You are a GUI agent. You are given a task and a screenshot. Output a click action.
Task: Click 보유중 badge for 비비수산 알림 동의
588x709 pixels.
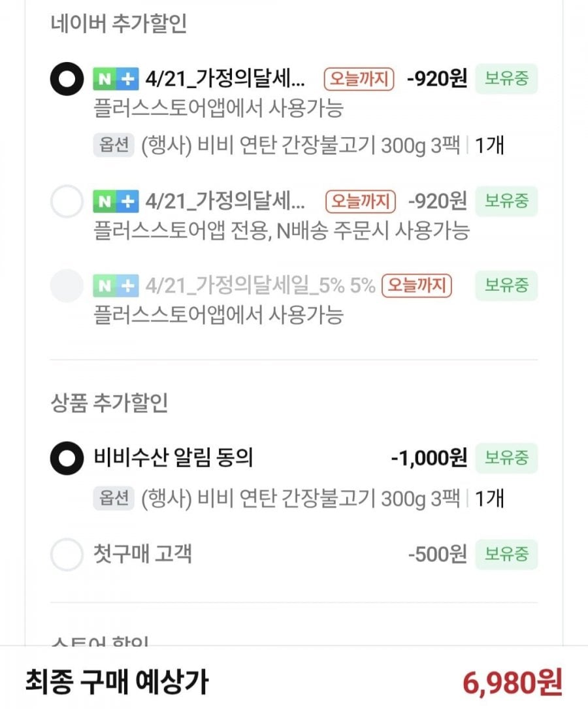(x=506, y=458)
